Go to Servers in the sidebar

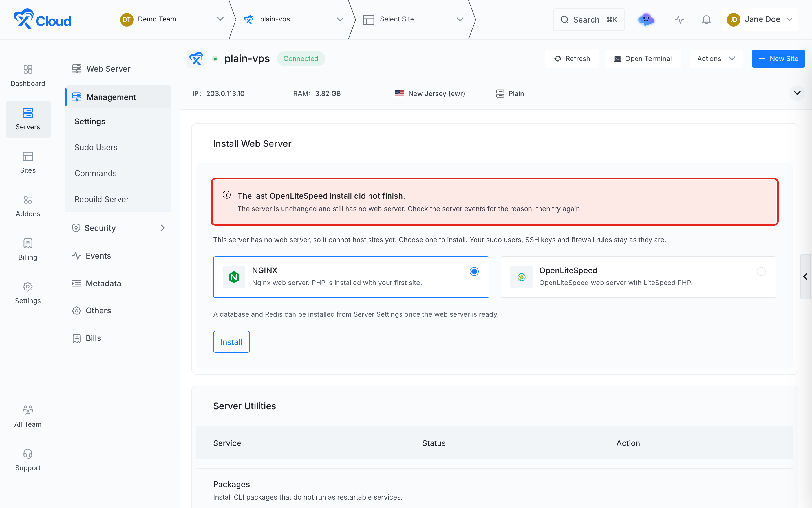pyautogui.click(x=28, y=119)
